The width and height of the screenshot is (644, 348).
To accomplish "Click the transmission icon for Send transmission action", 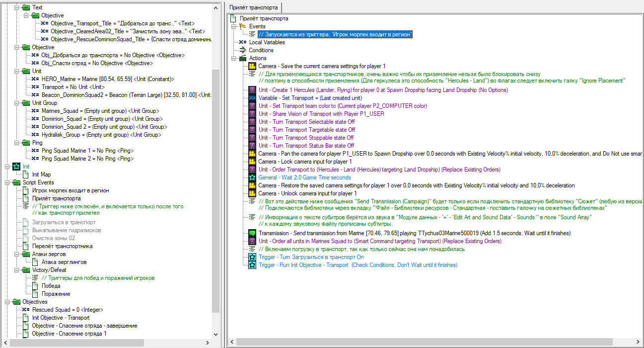I will 252,233.
